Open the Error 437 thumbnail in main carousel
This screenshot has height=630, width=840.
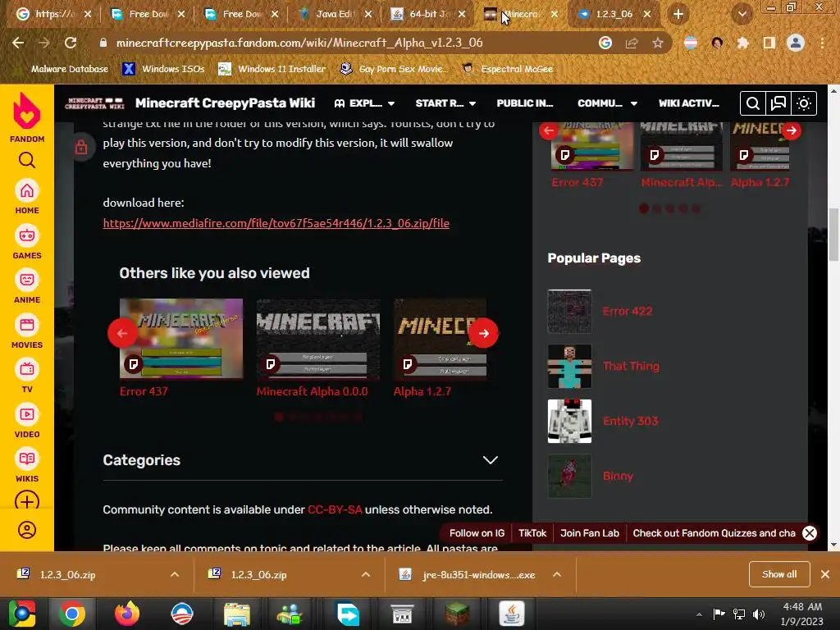181,339
